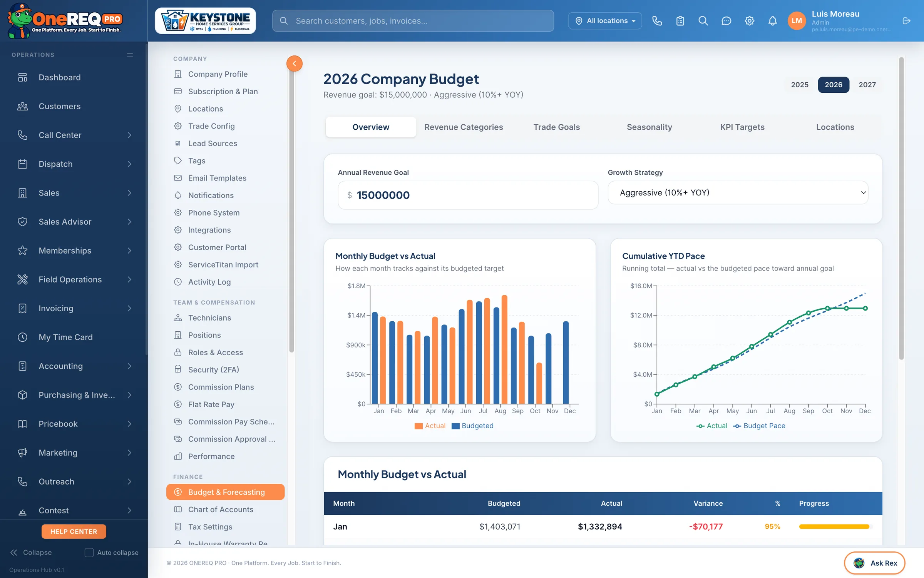The height and width of the screenshot is (578, 924).
Task: Click the Budget Pace legend marker
Action: click(x=737, y=426)
